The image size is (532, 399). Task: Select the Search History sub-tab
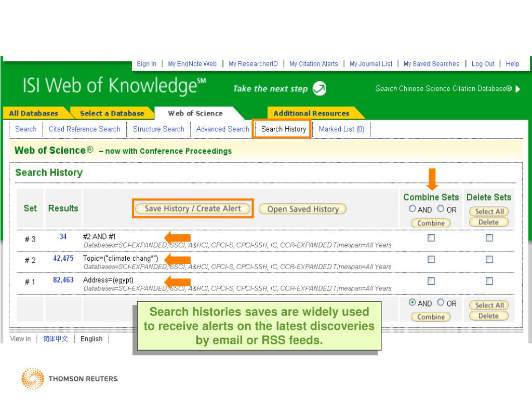[284, 129]
